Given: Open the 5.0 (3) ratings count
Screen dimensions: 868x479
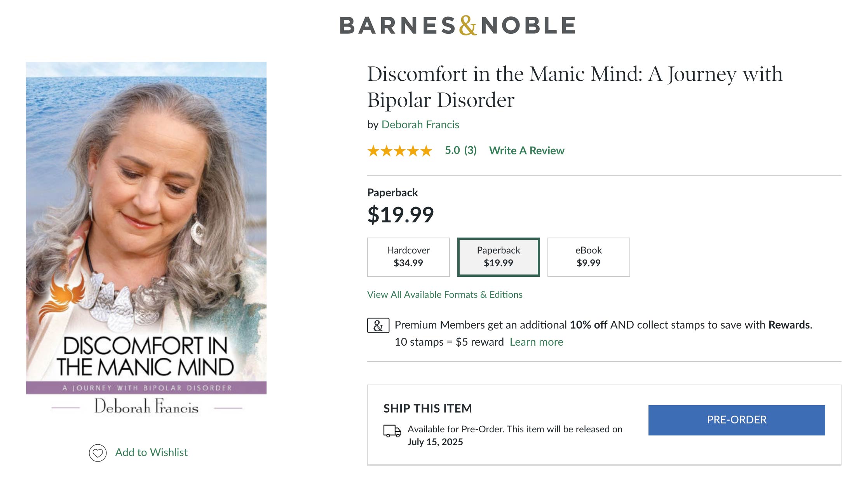Looking at the screenshot, I should (x=460, y=150).
